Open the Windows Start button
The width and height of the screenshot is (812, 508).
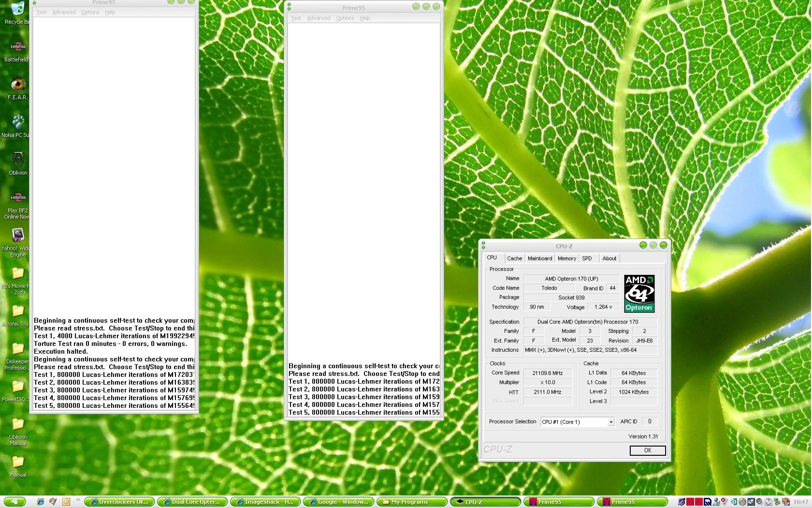[x=15, y=502]
